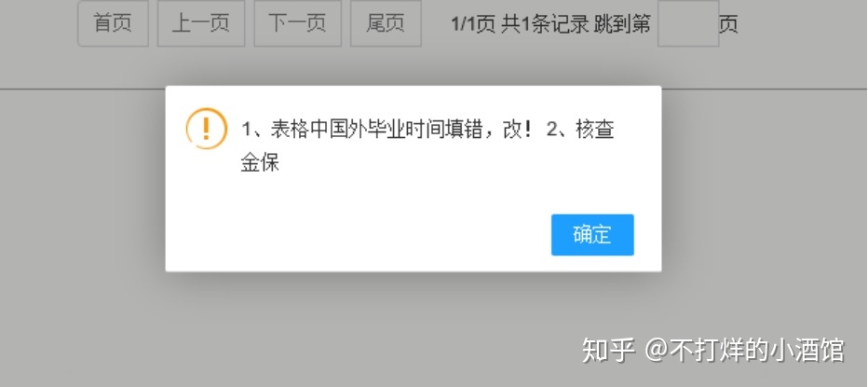Go to first page via 首页
This screenshot has height=387, width=868.
tap(113, 24)
